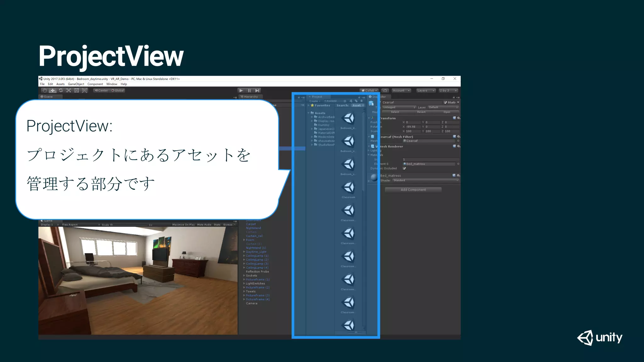Click the Mesh Filter gear icon
This screenshot has height=362, width=644.
[x=458, y=137]
